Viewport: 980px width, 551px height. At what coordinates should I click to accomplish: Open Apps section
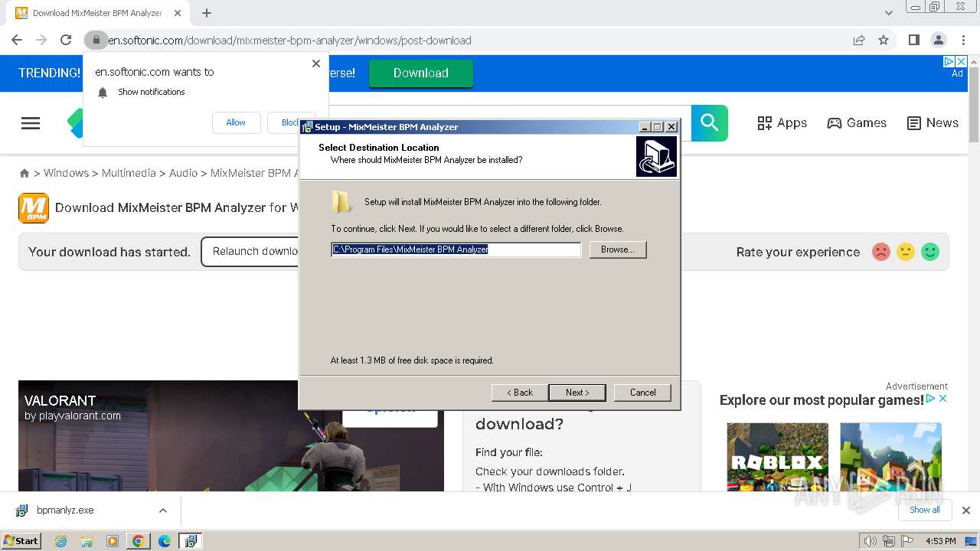pyautogui.click(x=782, y=123)
